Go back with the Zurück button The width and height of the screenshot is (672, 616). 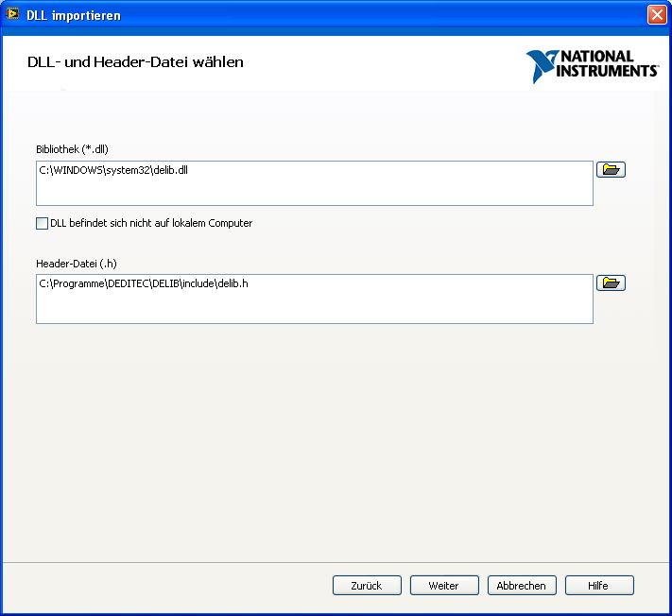[367, 586]
